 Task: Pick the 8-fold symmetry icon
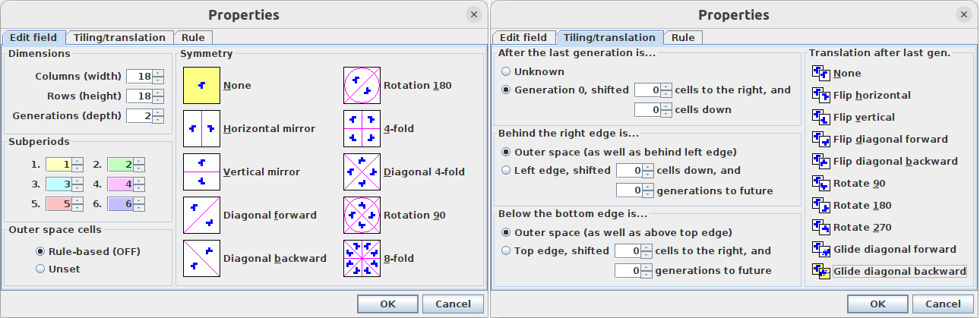[362, 258]
